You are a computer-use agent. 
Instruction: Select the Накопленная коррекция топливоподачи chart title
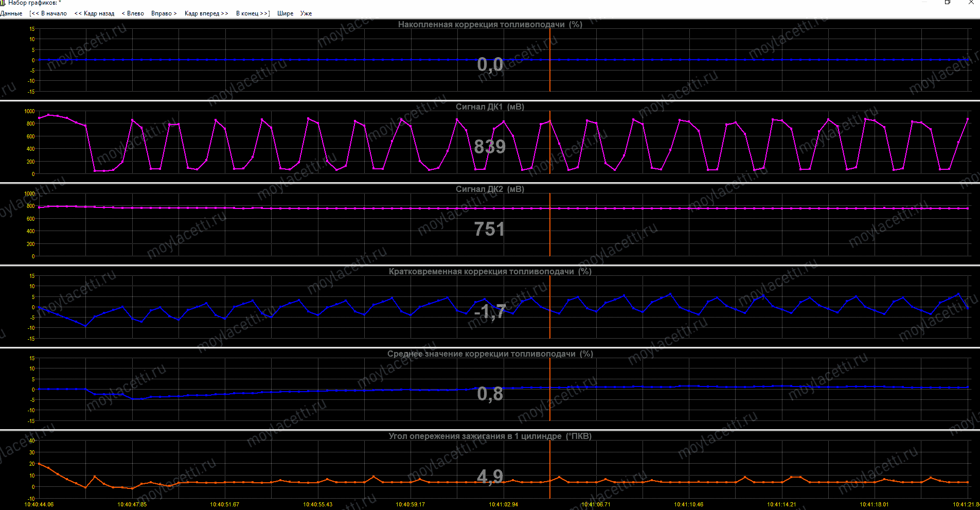click(x=490, y=24)
